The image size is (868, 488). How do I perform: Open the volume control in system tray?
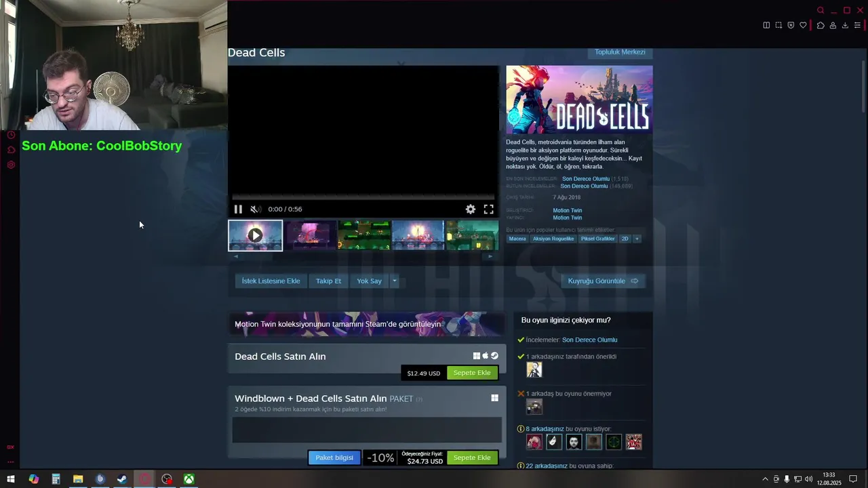808,479
